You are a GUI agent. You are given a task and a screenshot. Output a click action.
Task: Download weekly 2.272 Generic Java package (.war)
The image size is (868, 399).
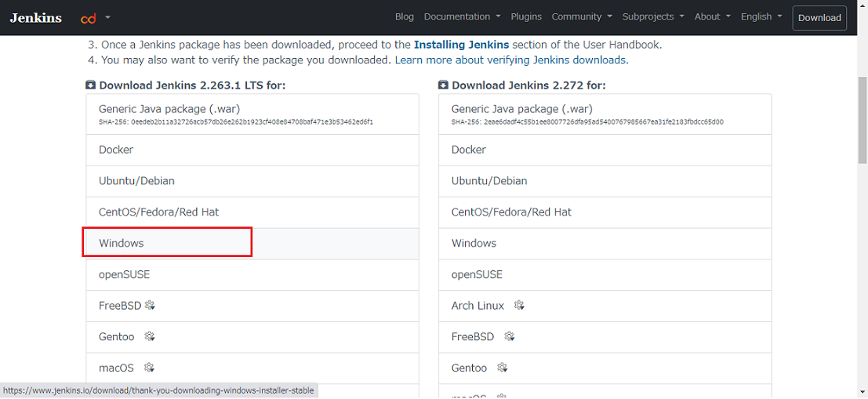(605, 114)
